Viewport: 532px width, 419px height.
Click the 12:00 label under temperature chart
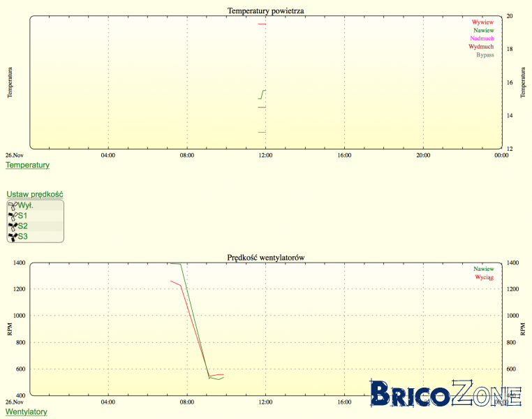click(x=266, y=156)
